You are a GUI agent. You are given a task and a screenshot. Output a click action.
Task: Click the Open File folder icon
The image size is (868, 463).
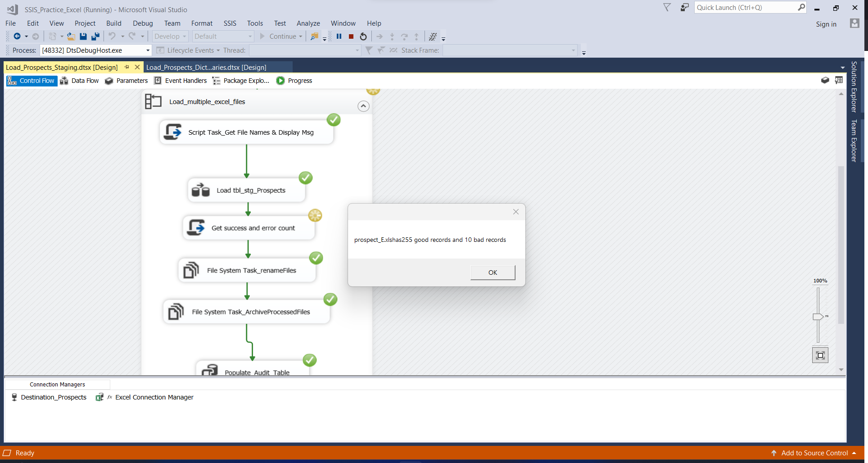click(71, 36)
